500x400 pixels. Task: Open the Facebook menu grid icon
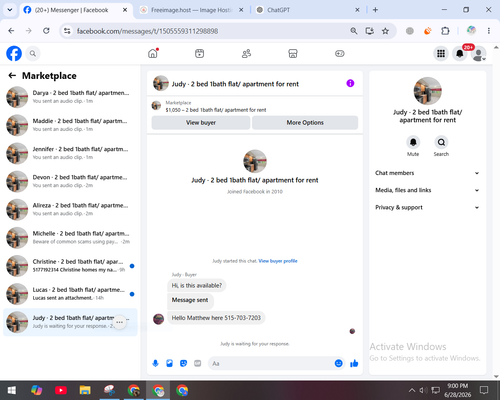441,53
